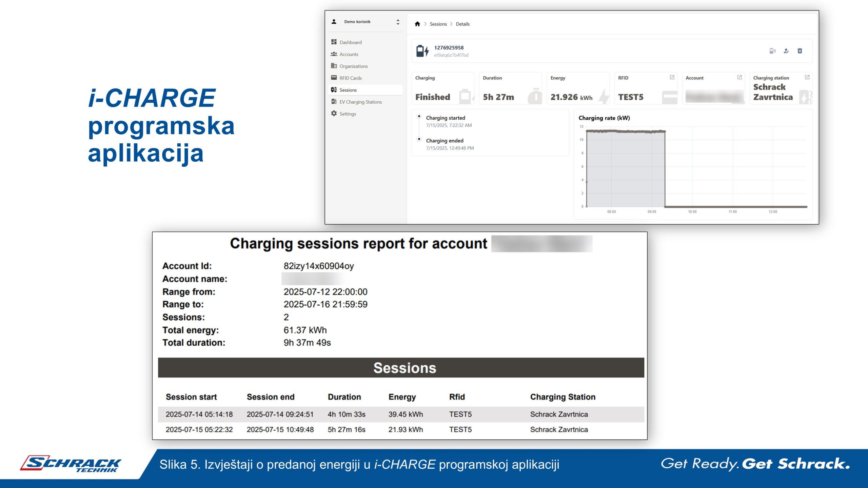Click the EV Charging Stations plug icon
Image resolution: width=868 pixels, height=488 pixels.
[x=334, y=101]
